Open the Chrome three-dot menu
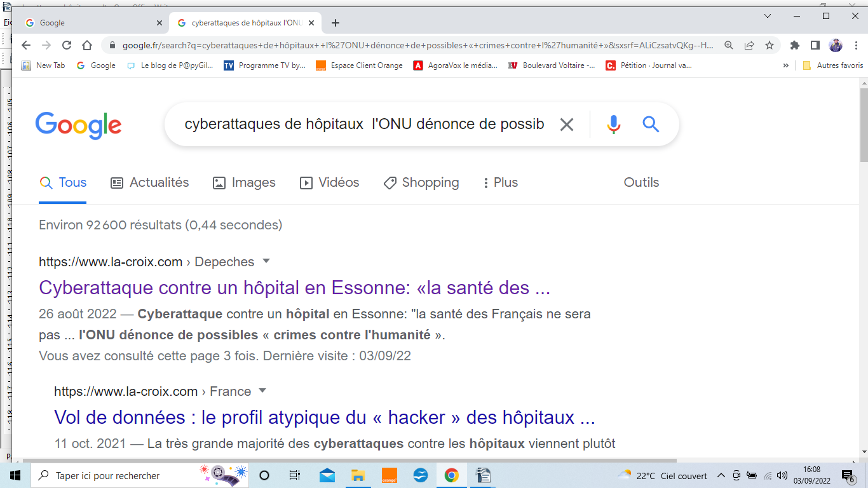The image size is (868, 488). tap(855, 45)
